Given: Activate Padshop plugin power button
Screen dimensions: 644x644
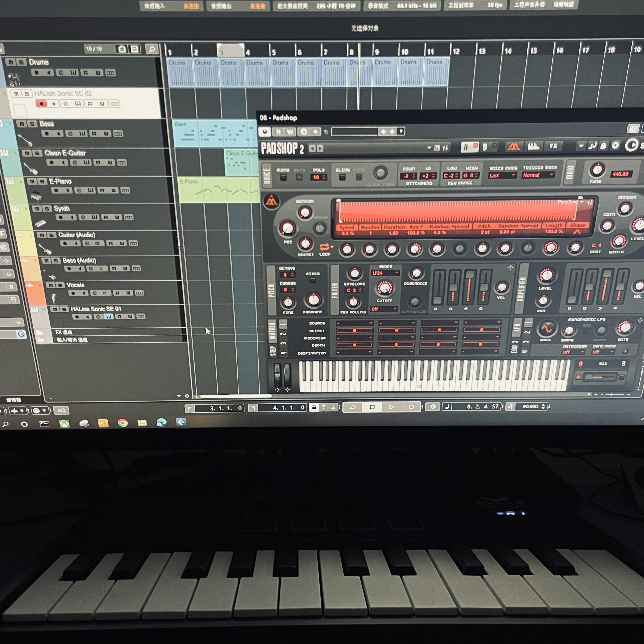Looking at the screenshot, I should (265, 132).
